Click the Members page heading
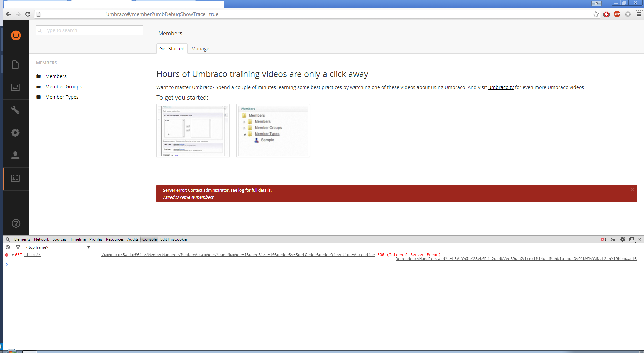This screenshot has width=644, height=353. pyautogui.click(x=170, y=33)
